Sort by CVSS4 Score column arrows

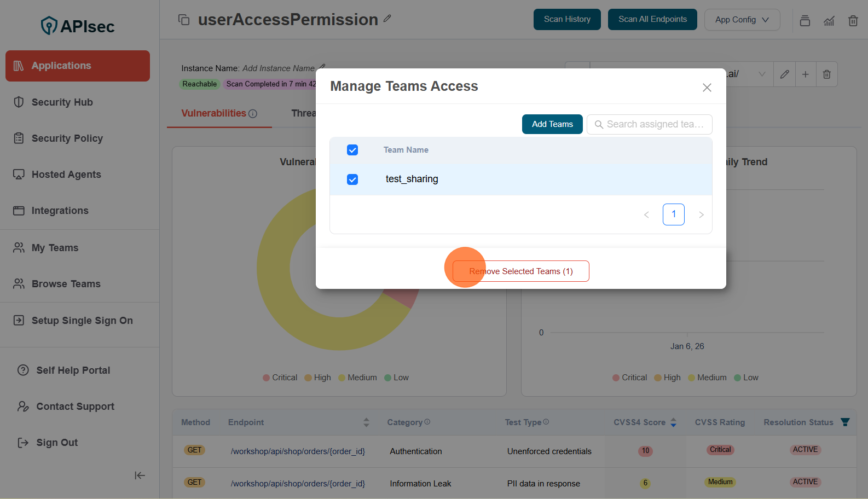pos(673,422)
